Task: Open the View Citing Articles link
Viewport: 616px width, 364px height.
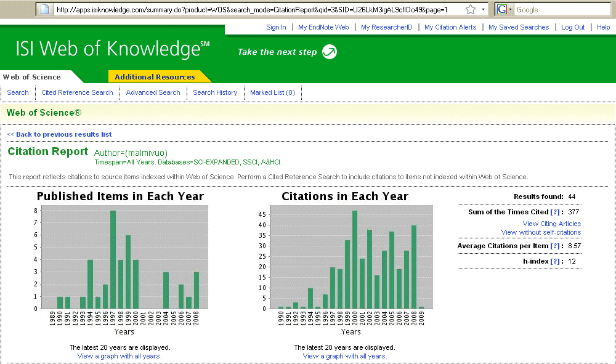Action: 551,224
